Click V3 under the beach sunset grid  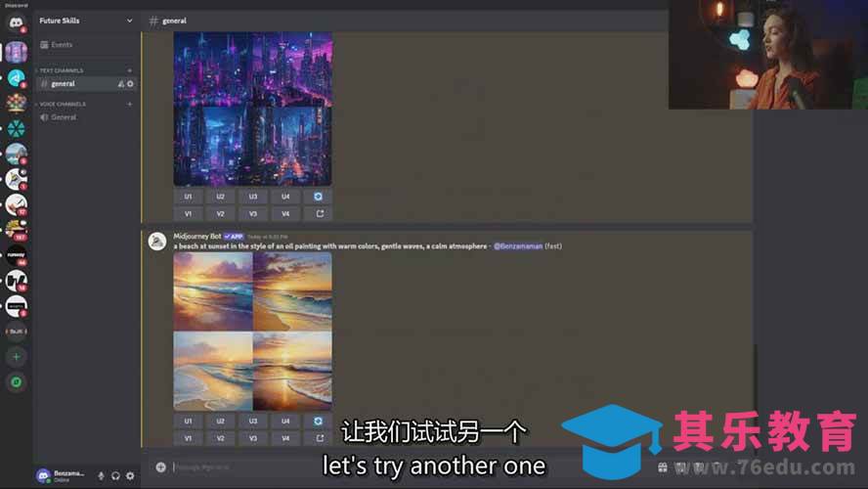[x=253, y=438]
